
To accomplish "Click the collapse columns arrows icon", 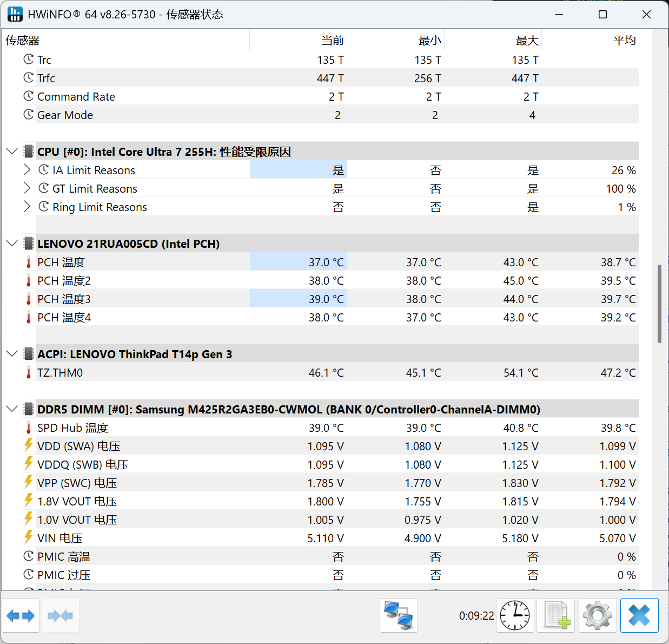I will coord(60,615).
